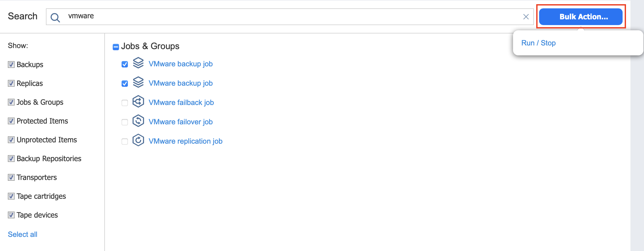Toggle the Backups filter checkbox

[x=11, y=65]
